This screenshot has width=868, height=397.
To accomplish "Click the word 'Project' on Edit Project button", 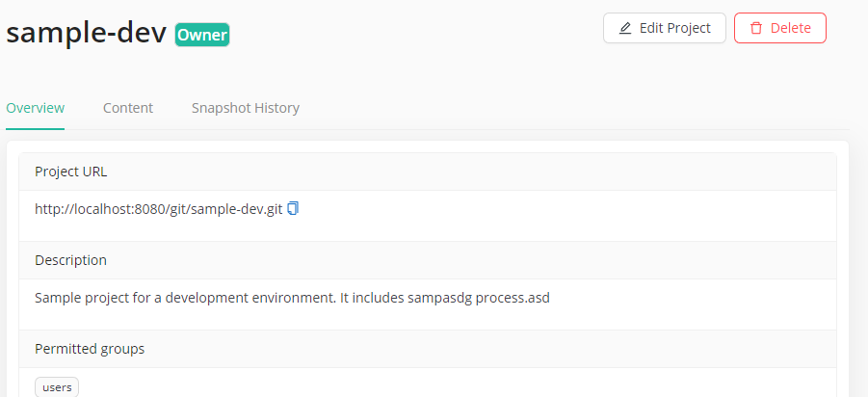I will [689, 28].
